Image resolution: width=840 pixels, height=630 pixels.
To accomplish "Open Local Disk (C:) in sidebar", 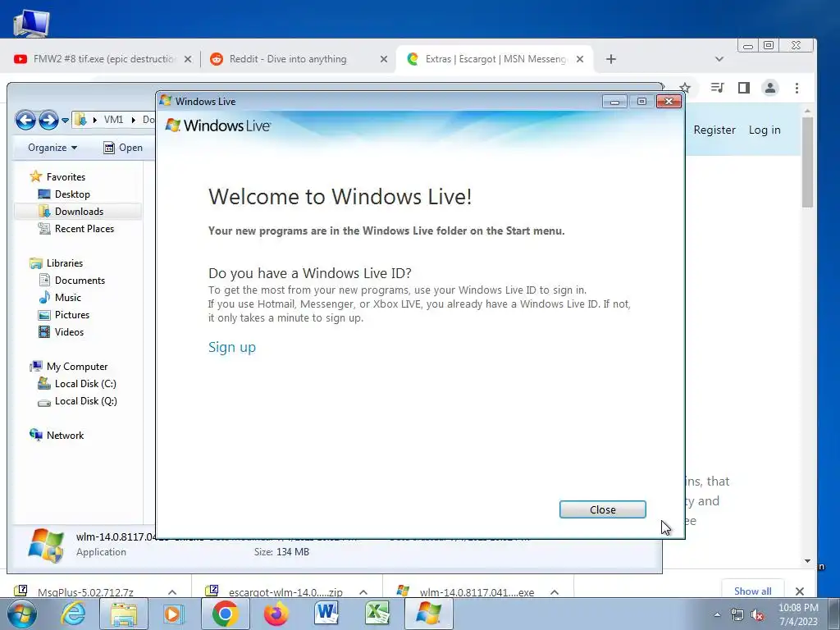I will point(77,384).
